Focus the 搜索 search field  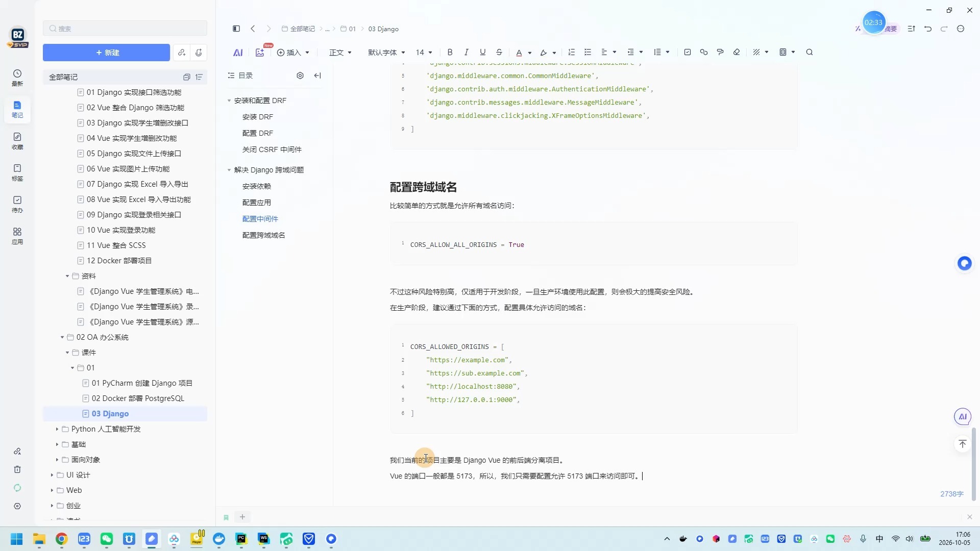click(x=125, y=29)
